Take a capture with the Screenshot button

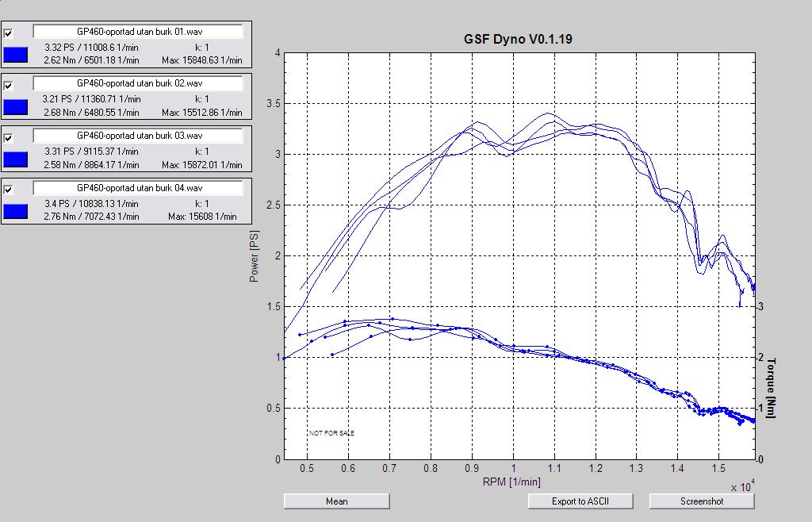[702, 501]
